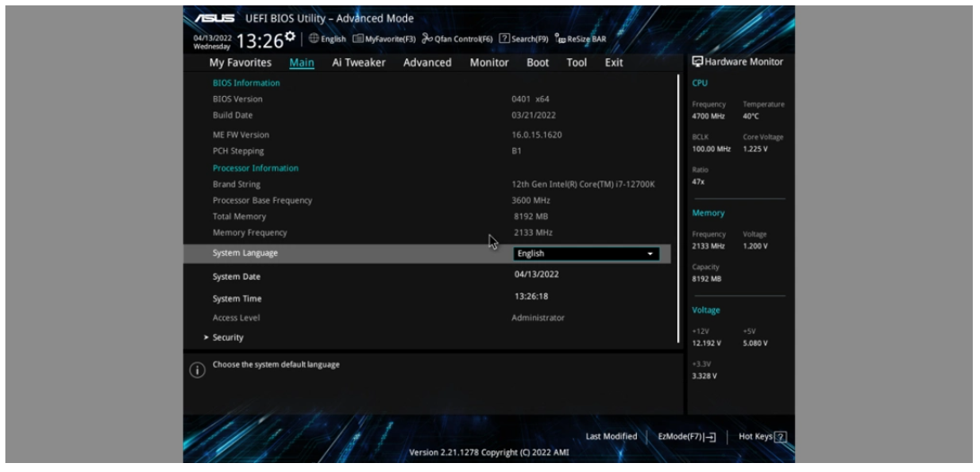Screen dimensions: 980x472
Task: Expand the Security submenu
Action: coord(227,337)
